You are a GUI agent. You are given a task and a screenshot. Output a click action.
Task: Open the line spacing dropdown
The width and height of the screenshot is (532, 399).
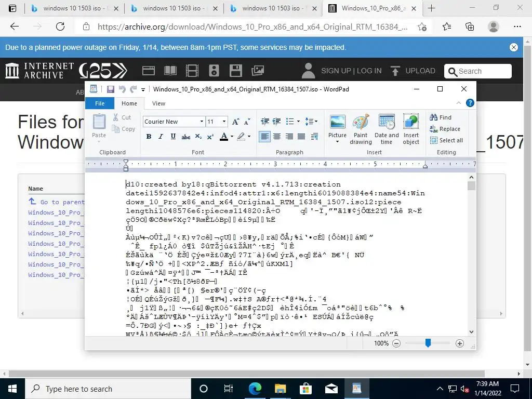311,121
